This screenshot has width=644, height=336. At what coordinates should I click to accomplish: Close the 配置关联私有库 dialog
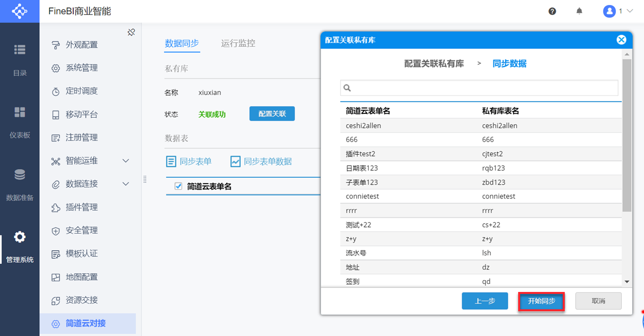click(621, 40)
